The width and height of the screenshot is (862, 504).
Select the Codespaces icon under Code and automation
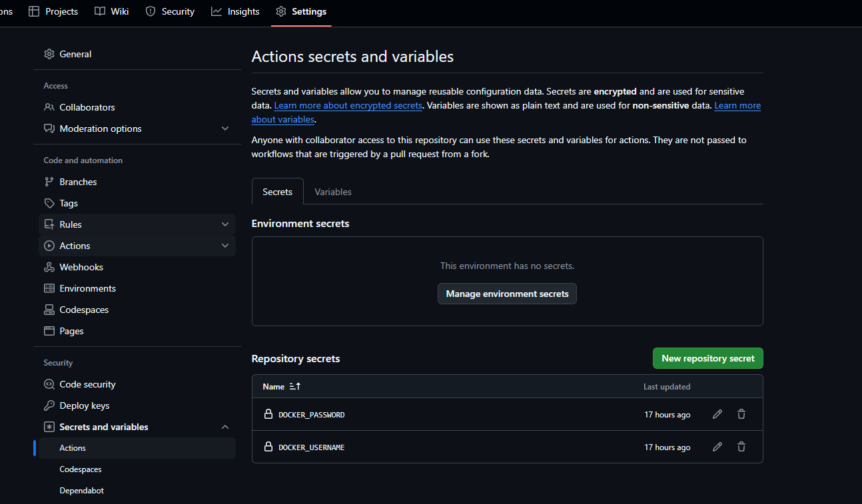(49, 309)
